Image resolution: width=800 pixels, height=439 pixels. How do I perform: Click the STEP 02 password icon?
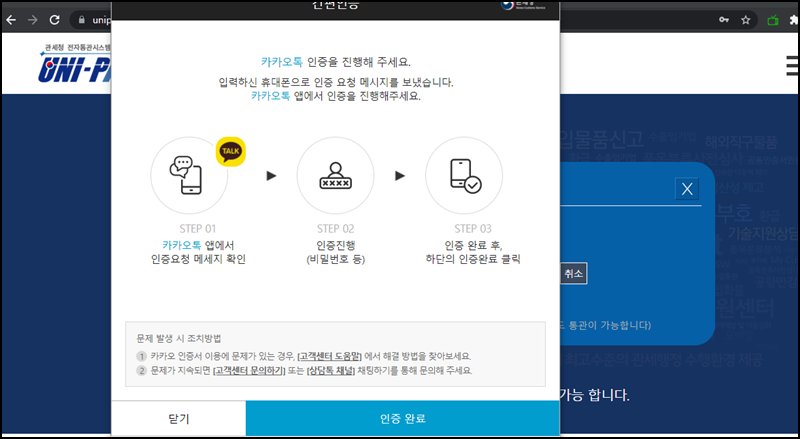(x=335, y=176)
